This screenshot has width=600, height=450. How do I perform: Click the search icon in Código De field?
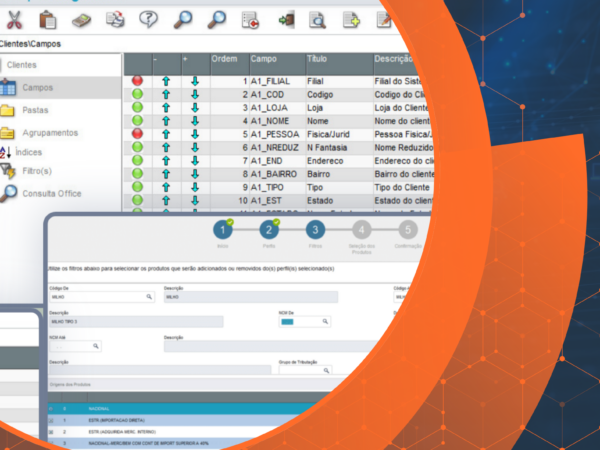click(149, 297)
